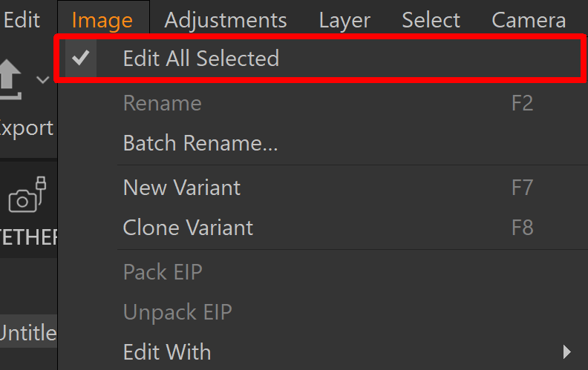Image resolution: width=588 pixels, height=370 pixels.
Task: Open the Edit menu in menu bar
Action: pos(22,20)
